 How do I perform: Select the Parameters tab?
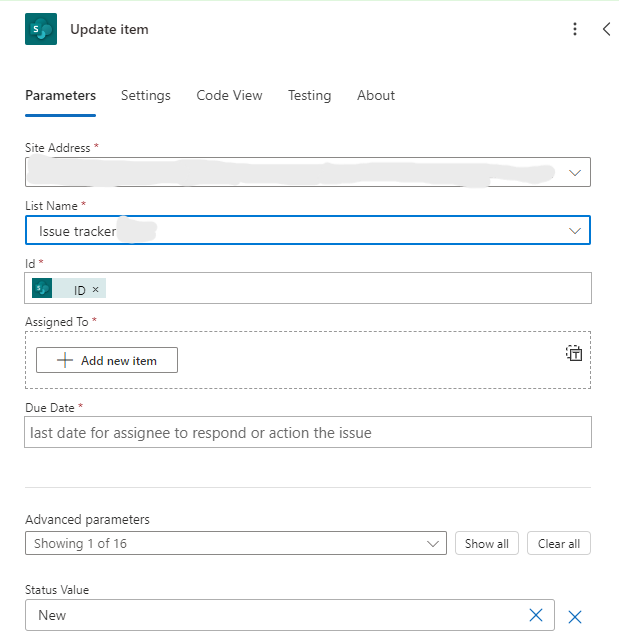pyautogui.click(x=61, y=95)
